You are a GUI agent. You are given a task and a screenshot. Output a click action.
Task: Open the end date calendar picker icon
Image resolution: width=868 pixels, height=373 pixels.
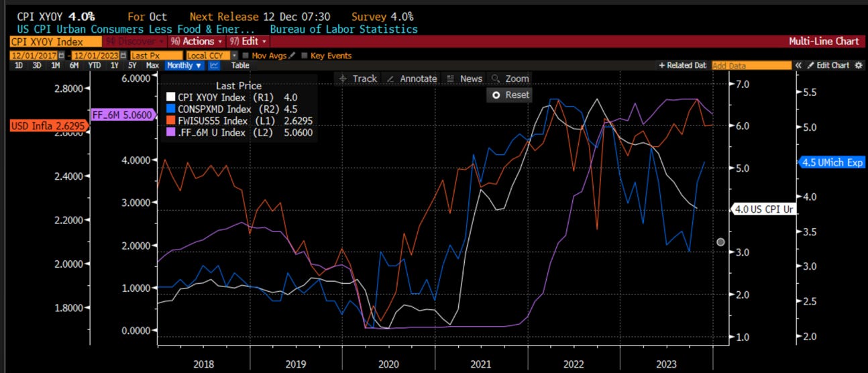(x=125, y=56)
